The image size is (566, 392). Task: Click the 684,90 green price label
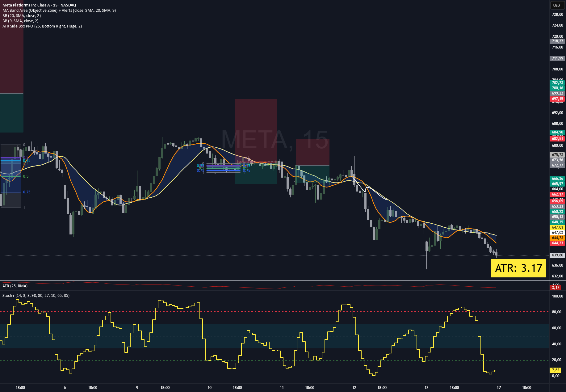coord(557,132)
